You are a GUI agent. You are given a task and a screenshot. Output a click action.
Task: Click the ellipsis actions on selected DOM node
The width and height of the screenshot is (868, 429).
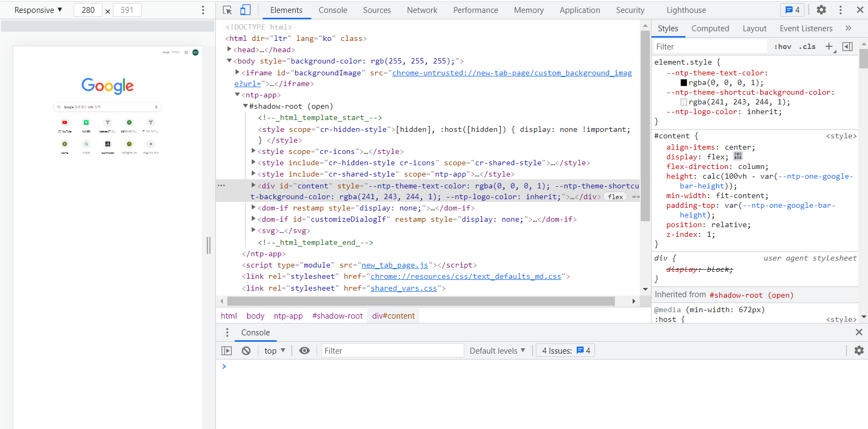(x=221, y=185)
